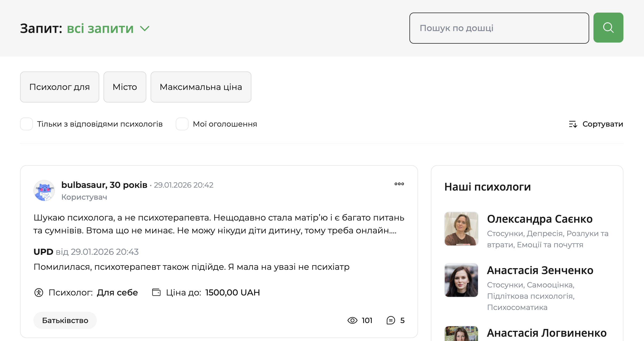Click the comment bubble icon showing 5

click(x=390, y=320)
